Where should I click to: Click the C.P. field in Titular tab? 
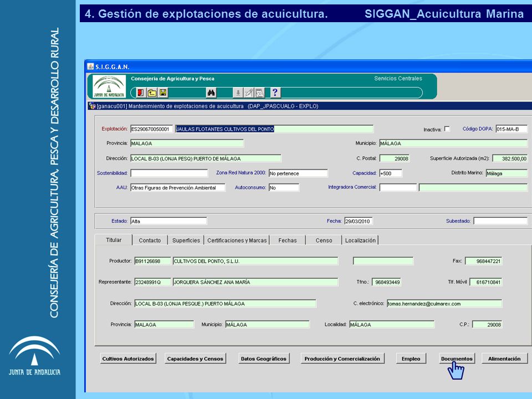point(487,325)
